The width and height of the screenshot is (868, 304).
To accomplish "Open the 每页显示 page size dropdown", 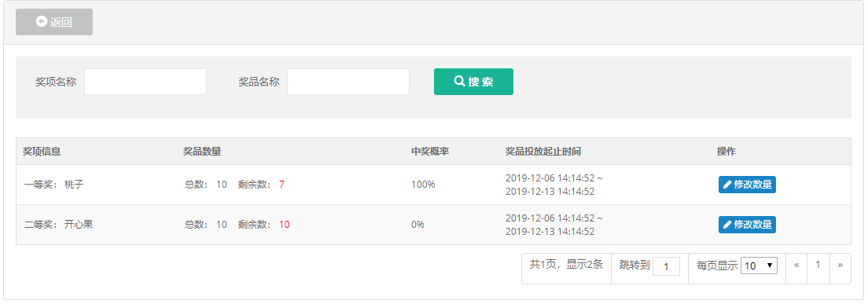I will click(759, 266).
